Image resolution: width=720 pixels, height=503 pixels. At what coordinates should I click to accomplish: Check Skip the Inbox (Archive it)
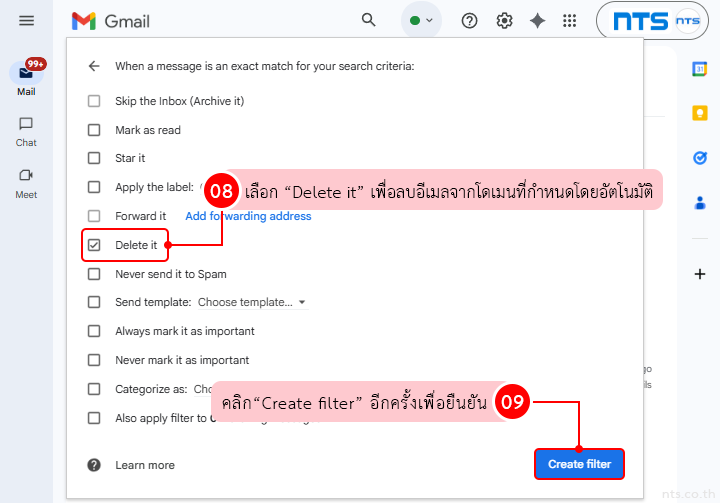pos(94,101)
